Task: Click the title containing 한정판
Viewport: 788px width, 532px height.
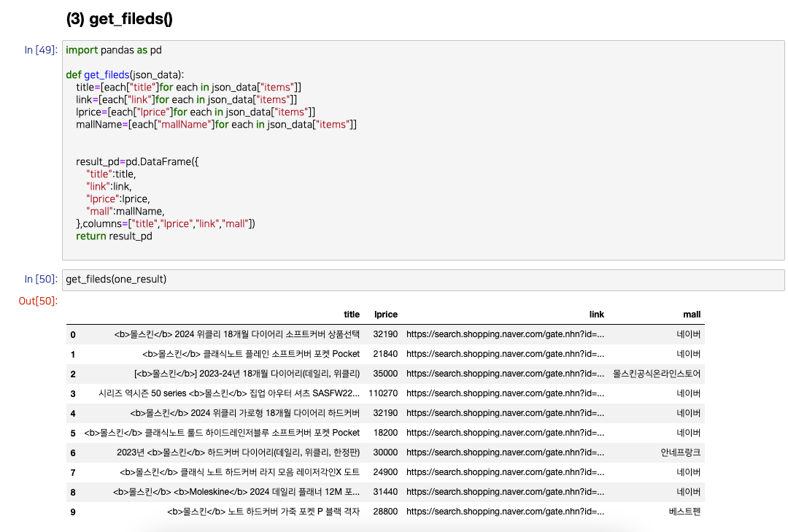Action: [x=238, y=452]
